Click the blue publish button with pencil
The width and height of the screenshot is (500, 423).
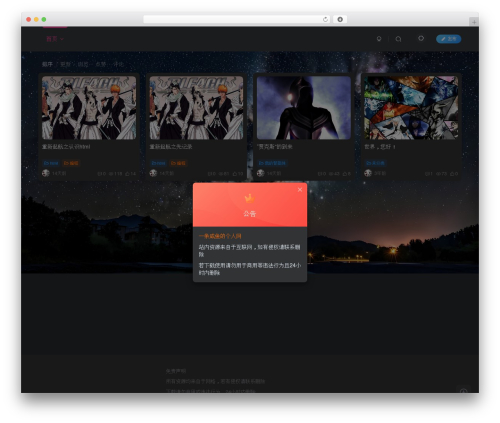point(449,39)
